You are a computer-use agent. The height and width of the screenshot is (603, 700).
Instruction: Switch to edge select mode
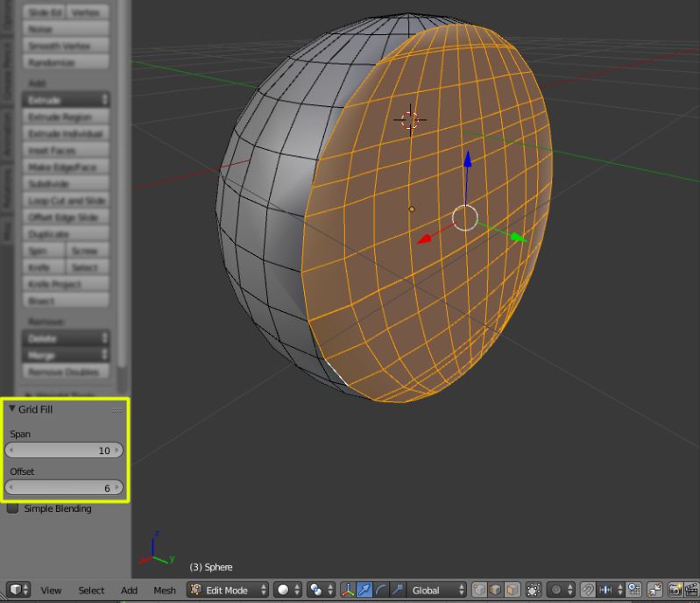[495, 590]
